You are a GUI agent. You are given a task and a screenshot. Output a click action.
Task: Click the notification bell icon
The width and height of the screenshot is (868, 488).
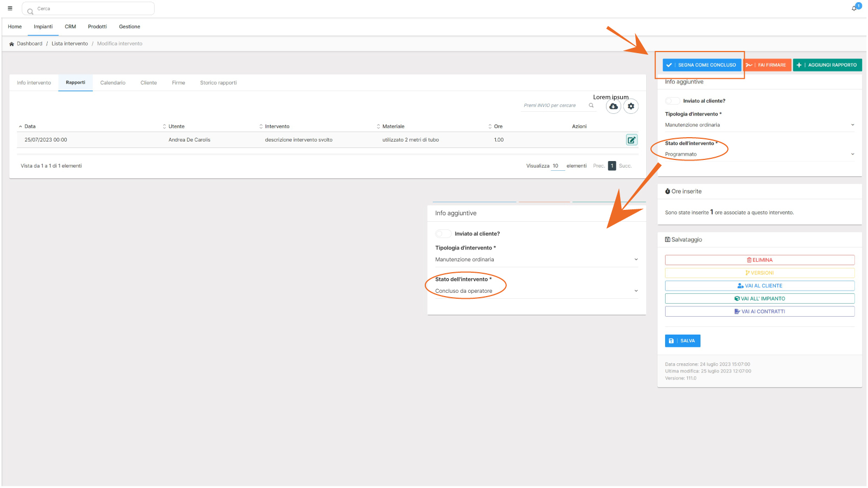click(854, 8)
